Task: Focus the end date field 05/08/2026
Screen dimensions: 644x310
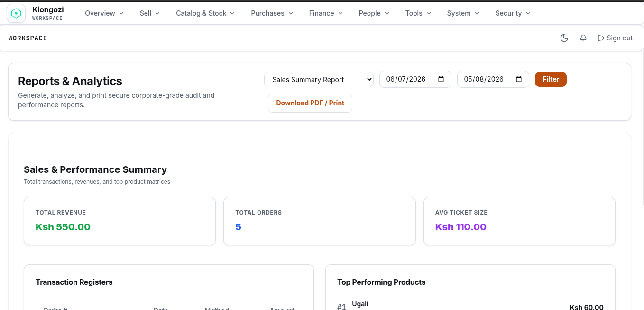Action: point(493,79)
